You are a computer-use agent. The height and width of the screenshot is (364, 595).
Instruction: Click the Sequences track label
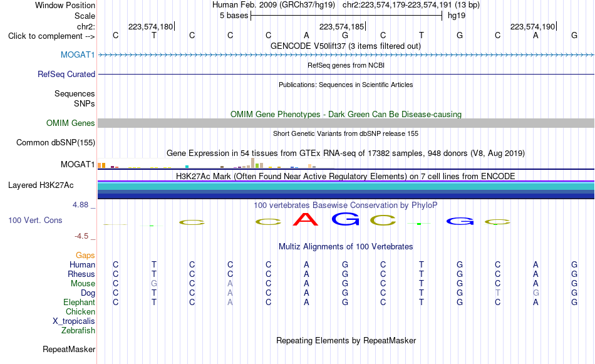click(75, 93)
